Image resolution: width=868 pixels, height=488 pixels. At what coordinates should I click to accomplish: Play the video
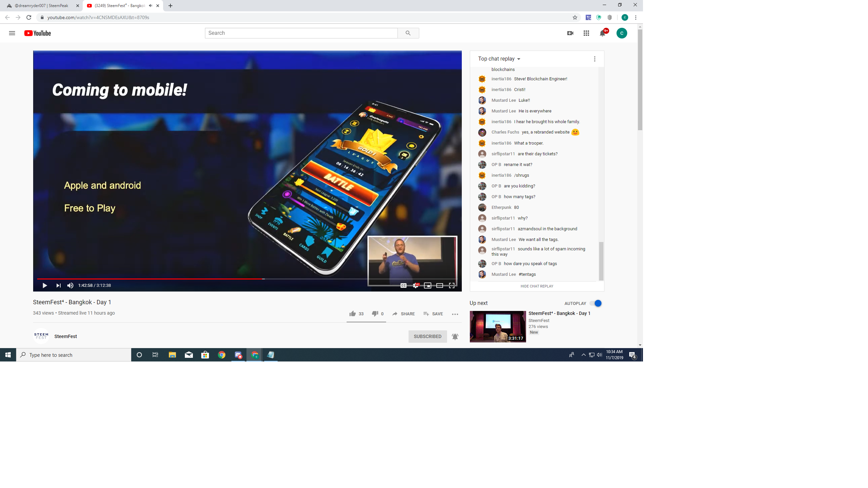(x=45, y=285)
